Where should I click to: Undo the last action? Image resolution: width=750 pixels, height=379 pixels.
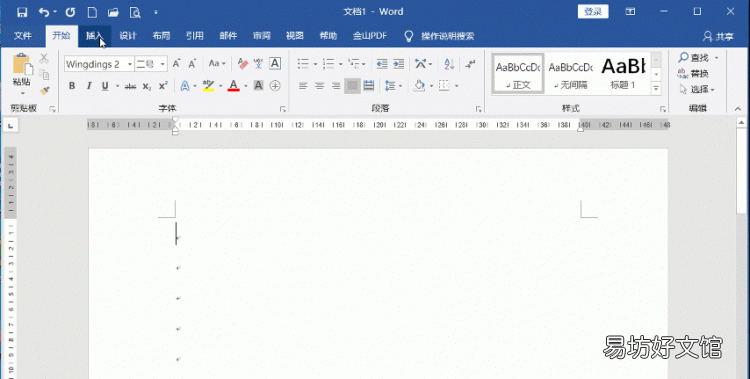[44, 12]
